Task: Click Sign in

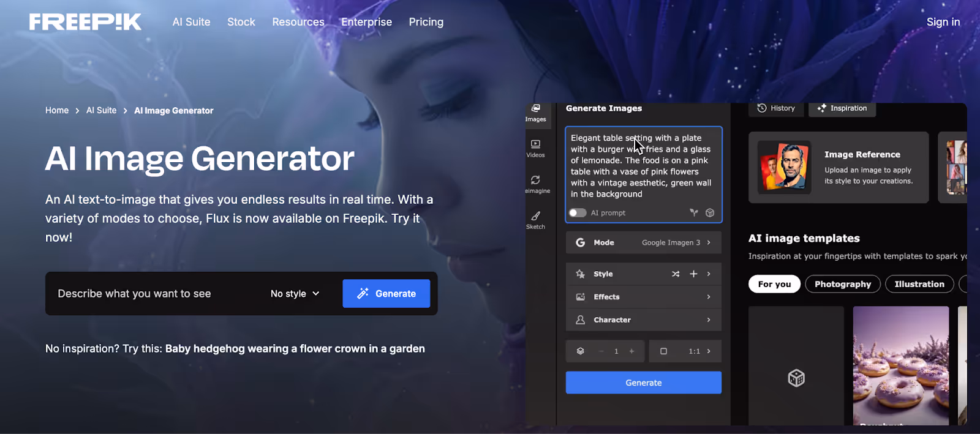Action: click(943, 22)
